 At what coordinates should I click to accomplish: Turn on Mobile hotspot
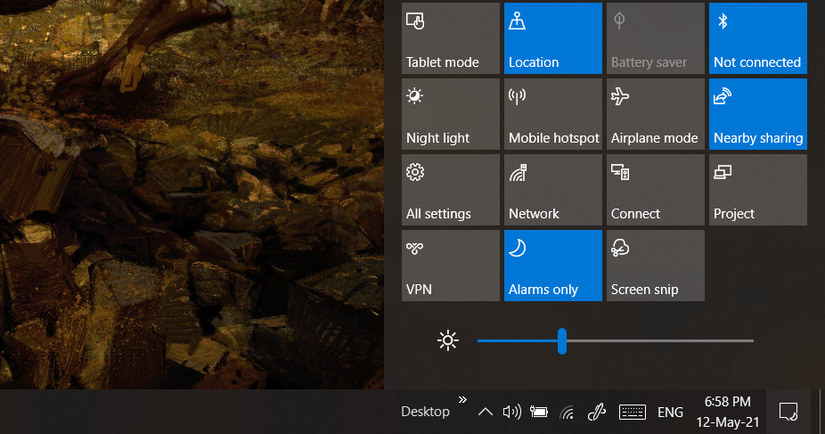tap(553, 114)
